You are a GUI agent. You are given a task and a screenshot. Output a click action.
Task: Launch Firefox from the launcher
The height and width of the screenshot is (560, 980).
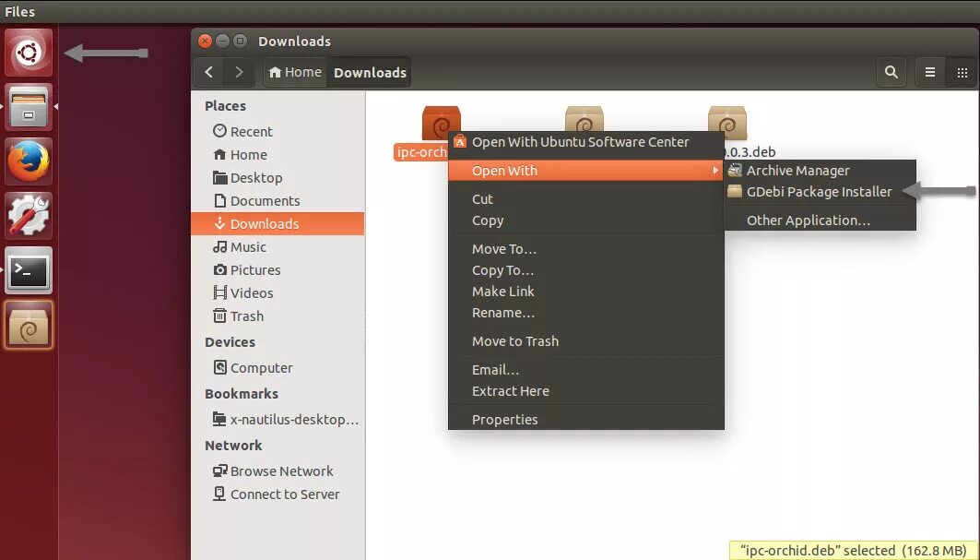pyautogui.click(x=29, y=161)
